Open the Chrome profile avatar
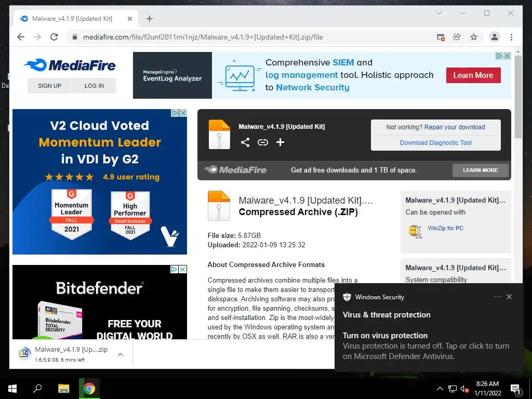This screenshot has height=399, width=532. pos(495,37)
